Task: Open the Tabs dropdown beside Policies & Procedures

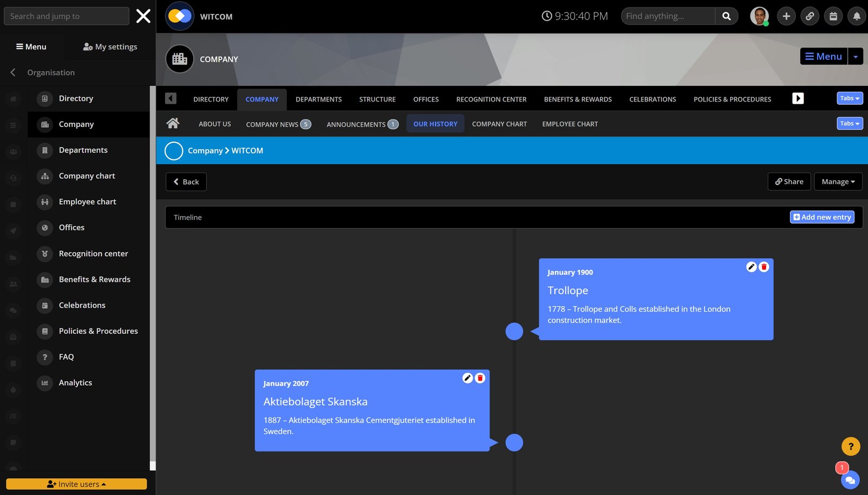Action: tap(850, 98)
